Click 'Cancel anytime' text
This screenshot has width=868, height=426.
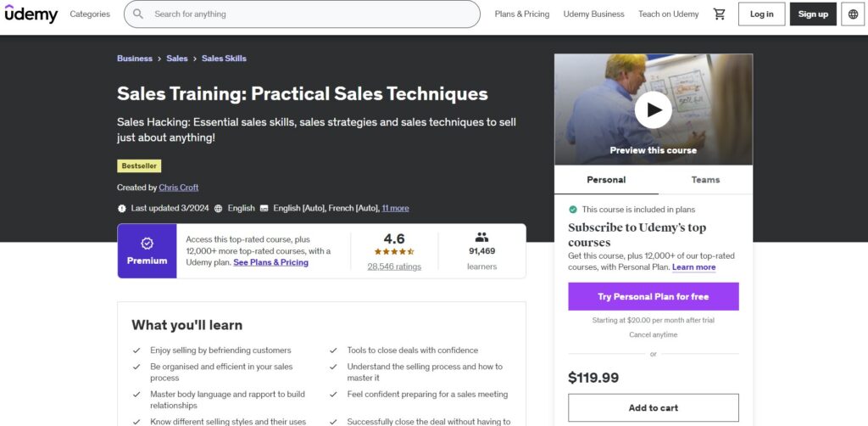tap(654, 334)
